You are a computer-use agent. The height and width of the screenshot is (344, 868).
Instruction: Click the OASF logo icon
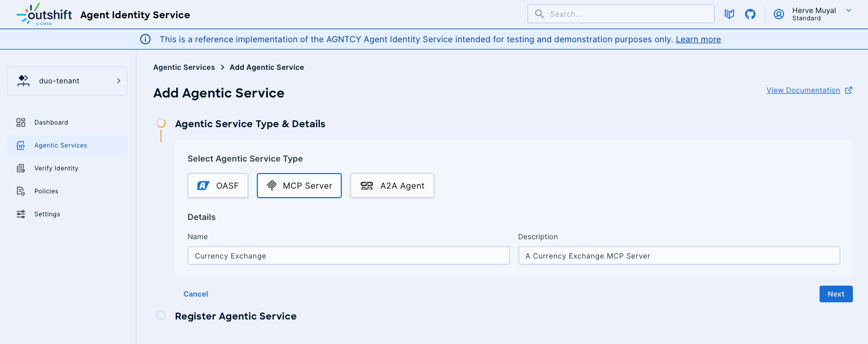coord(203,186)
